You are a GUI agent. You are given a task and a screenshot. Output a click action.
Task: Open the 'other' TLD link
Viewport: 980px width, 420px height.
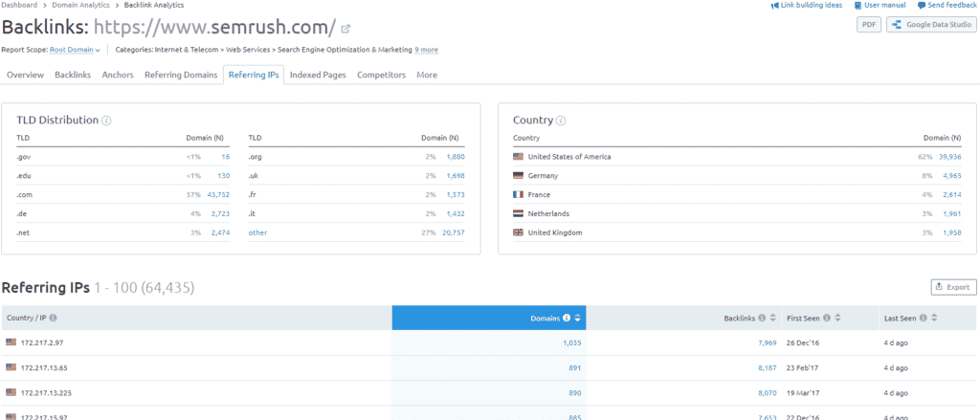[257, 232]
